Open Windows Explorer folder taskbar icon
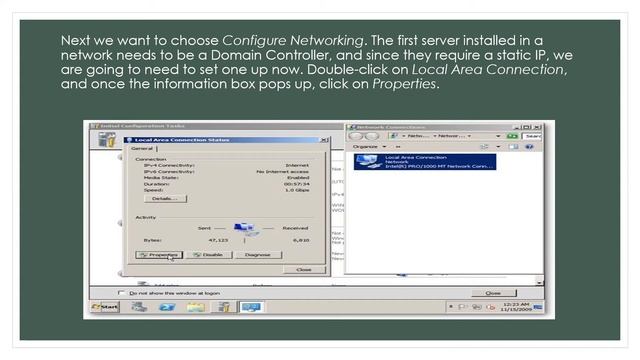This screenshot has height=360, width=640. tap(196, 307)
